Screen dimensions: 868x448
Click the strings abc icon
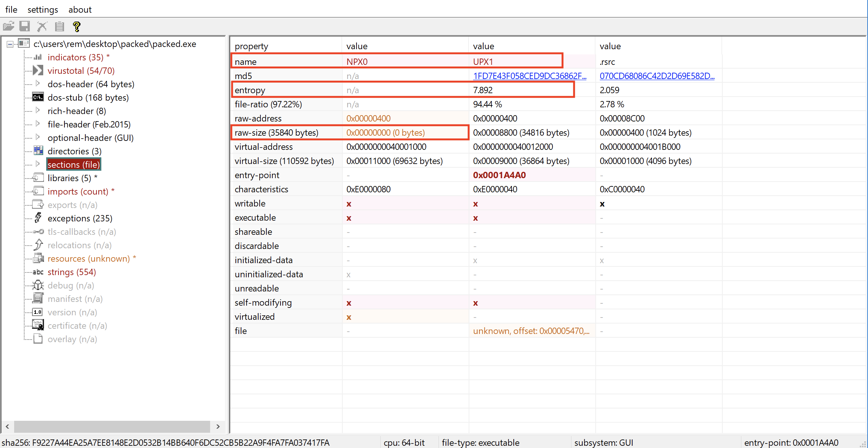[38, 272]
